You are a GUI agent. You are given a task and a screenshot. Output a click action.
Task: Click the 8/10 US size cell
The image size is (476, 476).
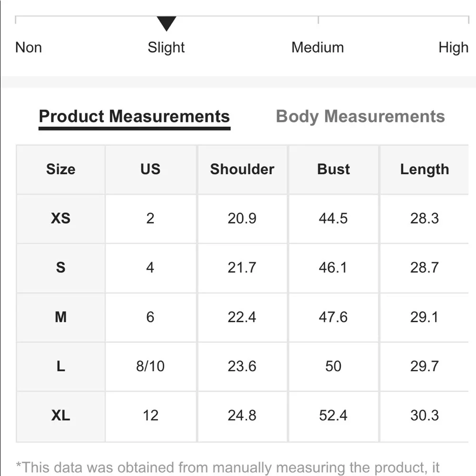point(150,366)
